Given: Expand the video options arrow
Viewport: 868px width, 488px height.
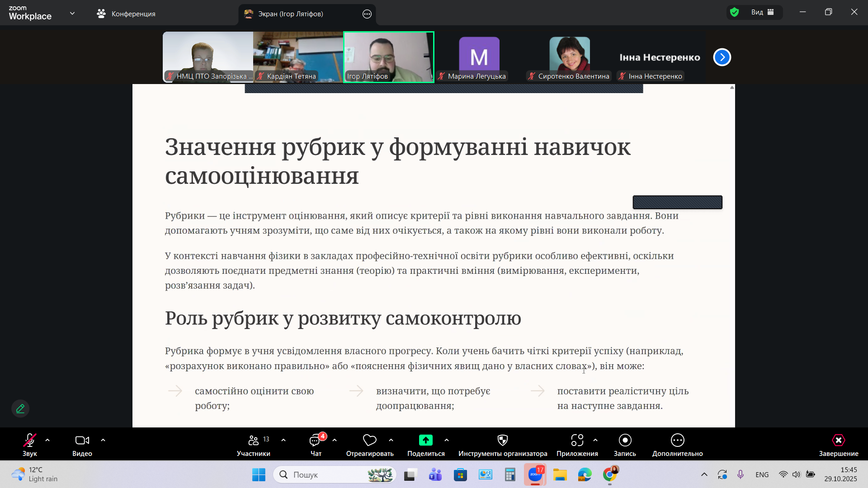Looking at the screenshot, I should coord(103,440).
